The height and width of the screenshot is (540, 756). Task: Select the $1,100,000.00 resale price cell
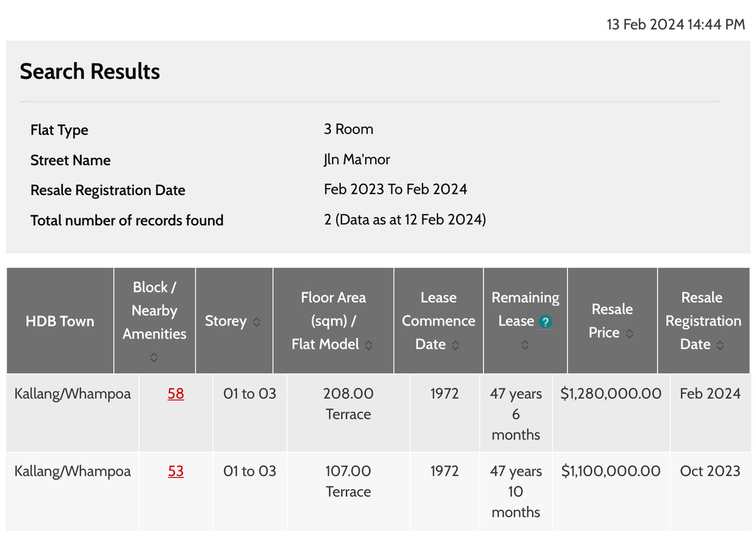click(x=611, y=471)
